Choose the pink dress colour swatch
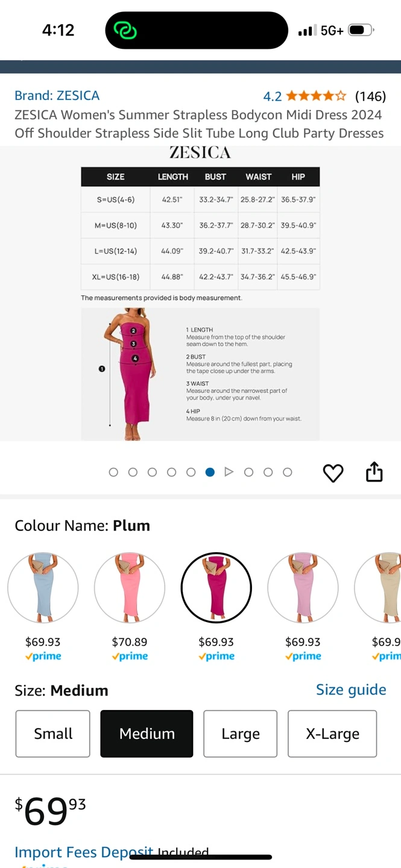The height and width of the screenshot is (868, 401). click(x=130, y=588)
